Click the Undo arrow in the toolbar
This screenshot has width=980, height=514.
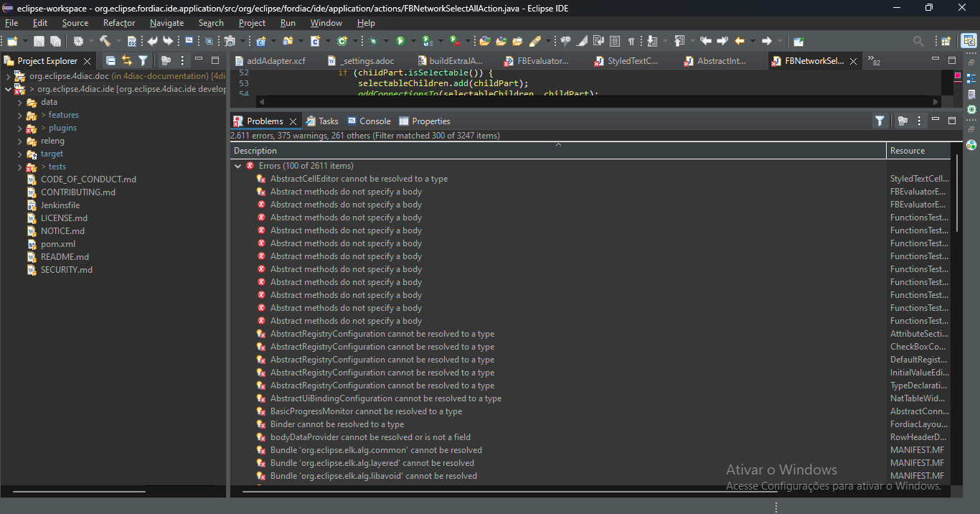pyautogui.click(x=153, y=41)
